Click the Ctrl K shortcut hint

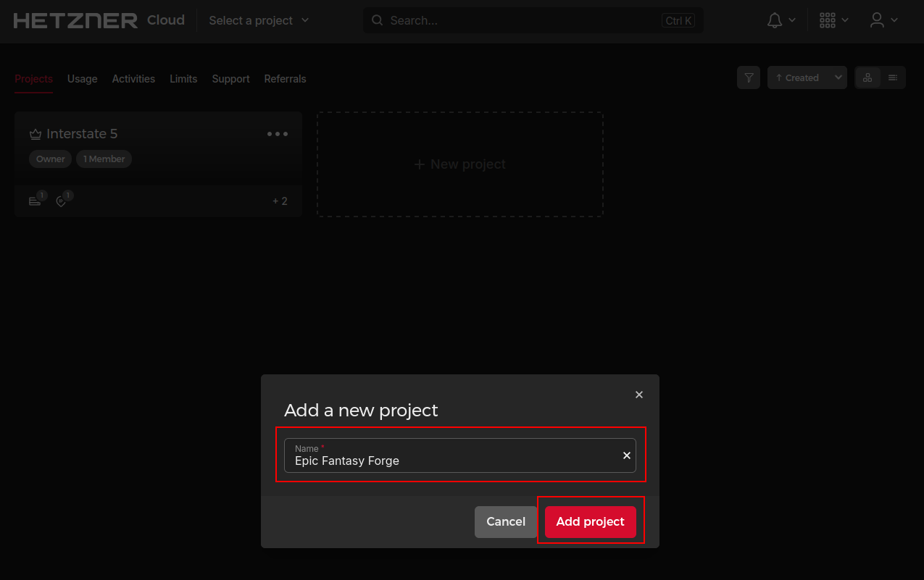point(678,20)
